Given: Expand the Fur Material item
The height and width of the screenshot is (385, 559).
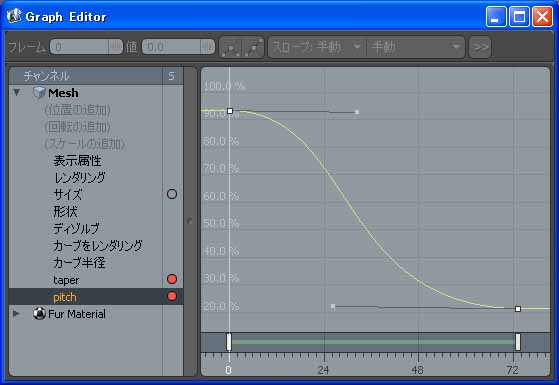Looking at the screenshot, I should click(x=16, y=314).
